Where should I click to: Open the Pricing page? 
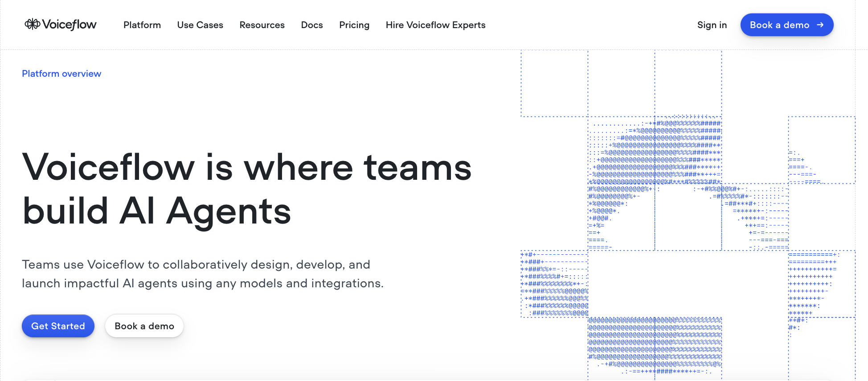pos(354,25)
